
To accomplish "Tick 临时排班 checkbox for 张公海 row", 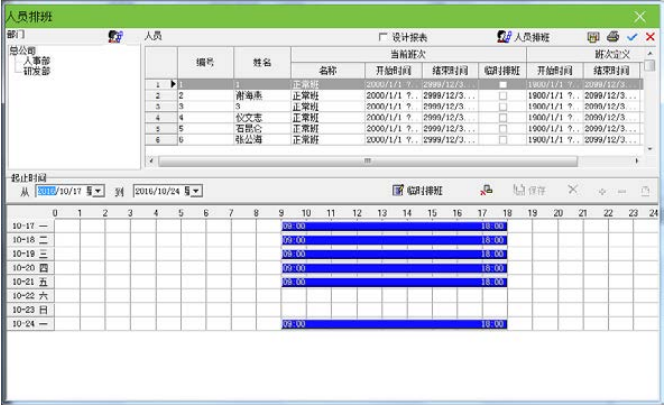I will click(x=502, y=140).
